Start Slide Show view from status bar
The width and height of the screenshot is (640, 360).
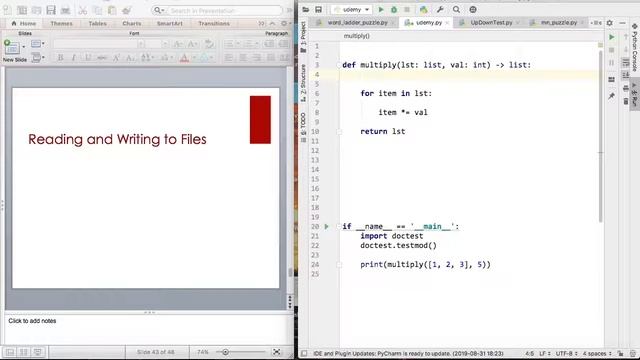(38, 352)
